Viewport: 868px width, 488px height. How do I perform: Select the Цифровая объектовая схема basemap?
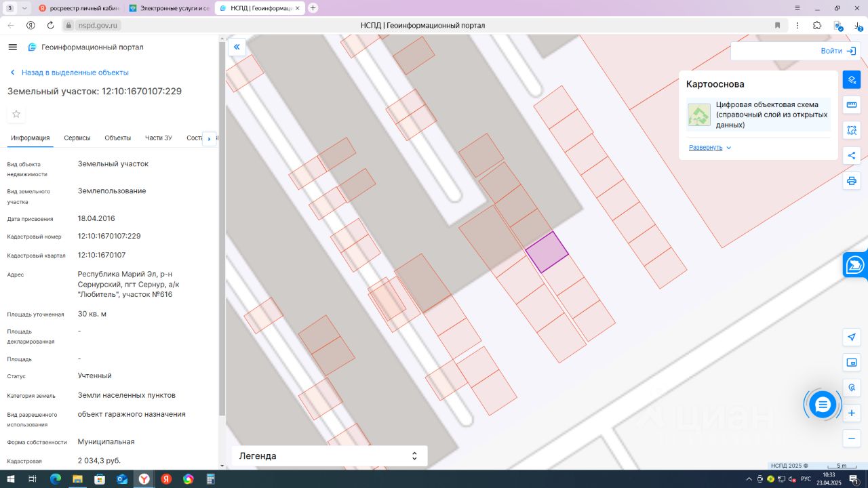(757, 115)
